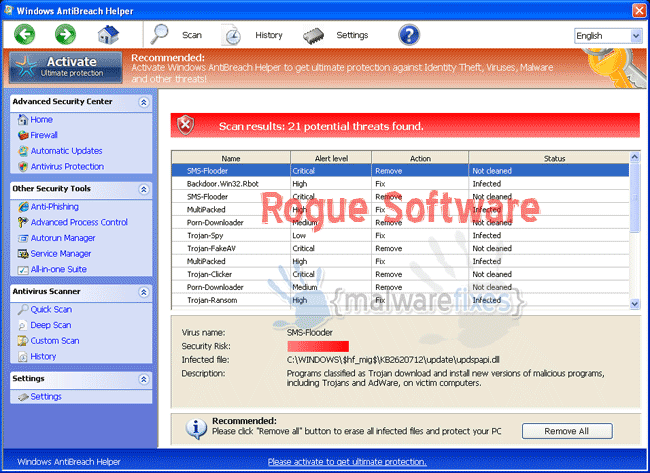Sort by Status column header
The image size is (650, 473).
(x=549, y=158)
